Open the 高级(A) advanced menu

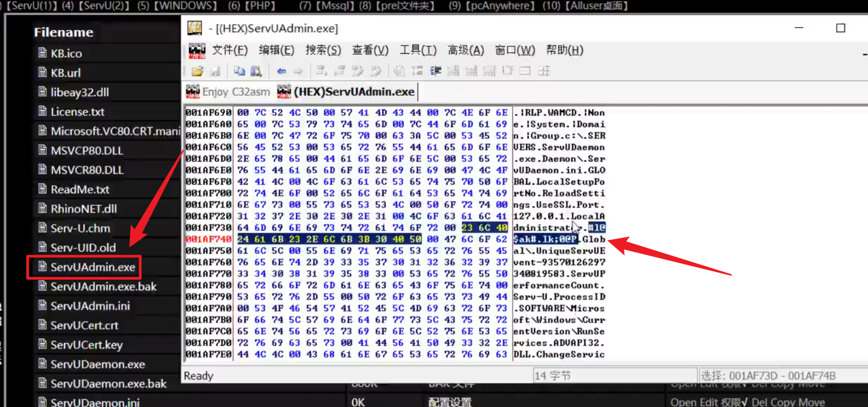(466, 50)
